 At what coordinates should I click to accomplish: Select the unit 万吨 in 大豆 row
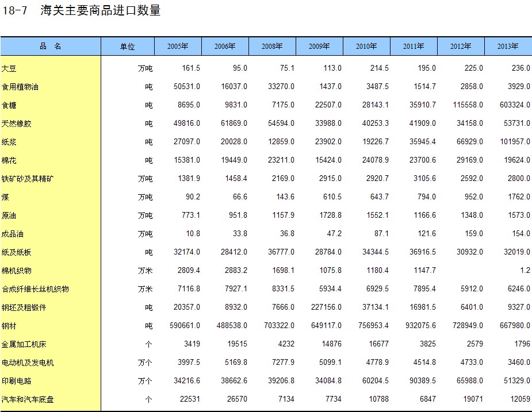coord(145,68)
